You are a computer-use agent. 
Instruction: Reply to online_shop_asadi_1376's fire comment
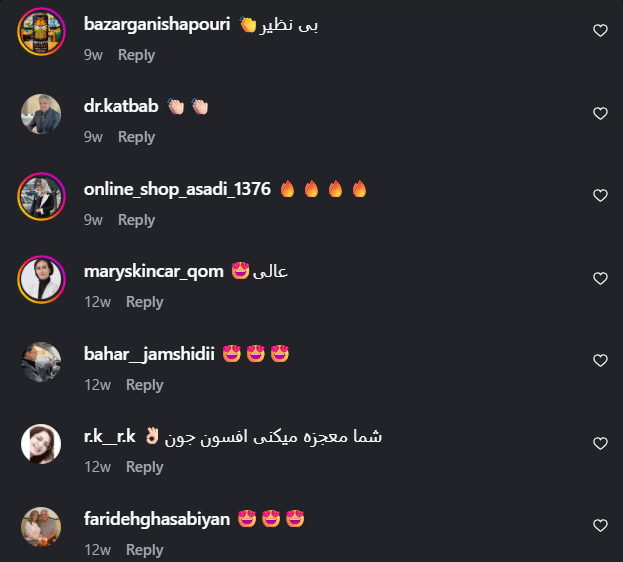136,220
